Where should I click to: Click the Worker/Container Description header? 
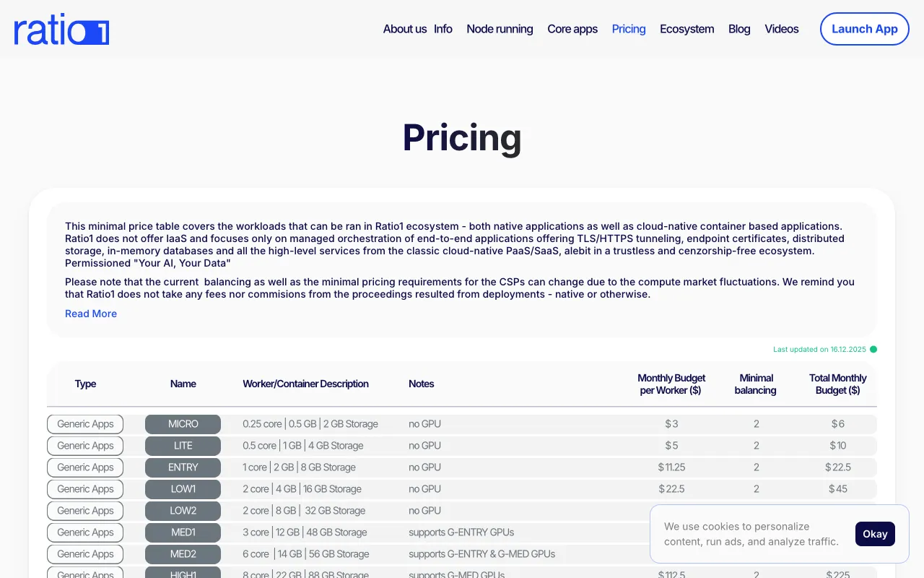(305, 384)
